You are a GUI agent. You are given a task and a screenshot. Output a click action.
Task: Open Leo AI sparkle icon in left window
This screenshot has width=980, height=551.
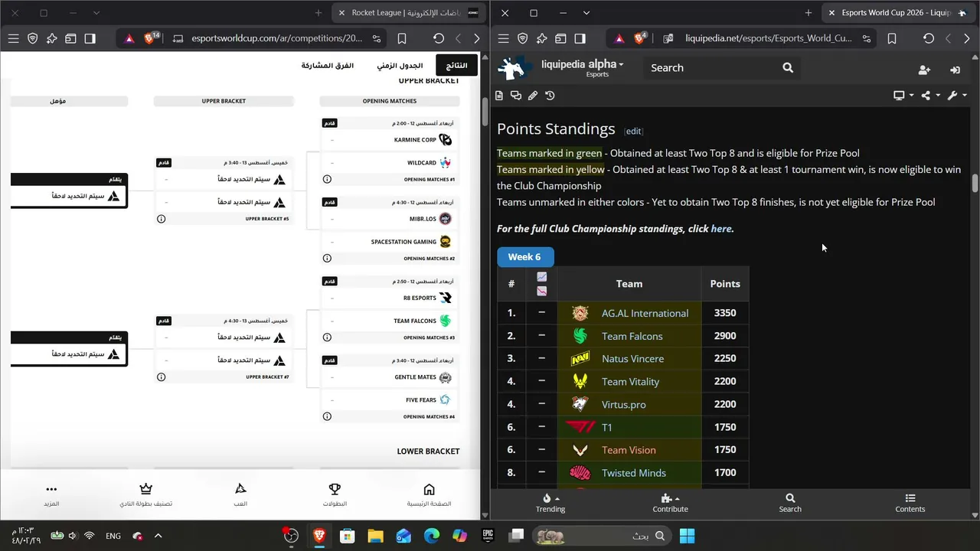pos(52,38)
